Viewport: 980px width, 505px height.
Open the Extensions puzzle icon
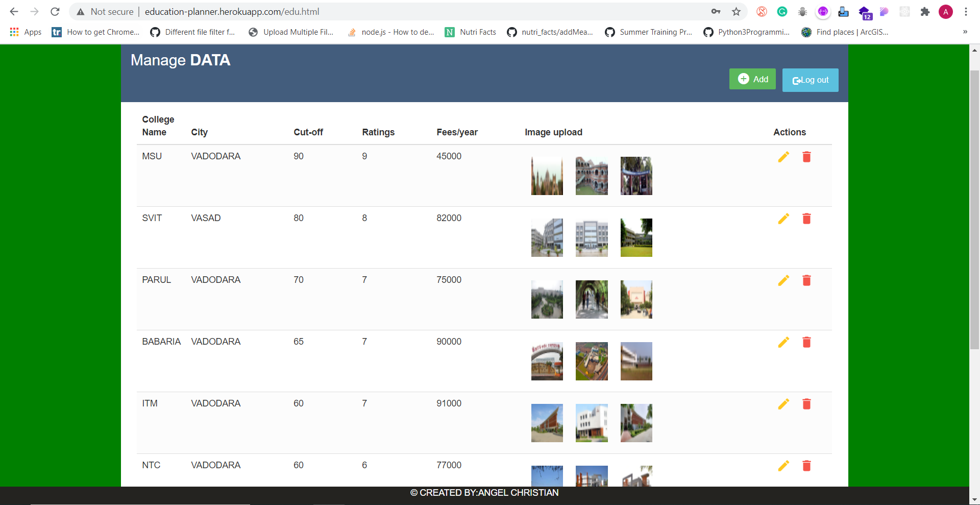(x=925, y=11)
